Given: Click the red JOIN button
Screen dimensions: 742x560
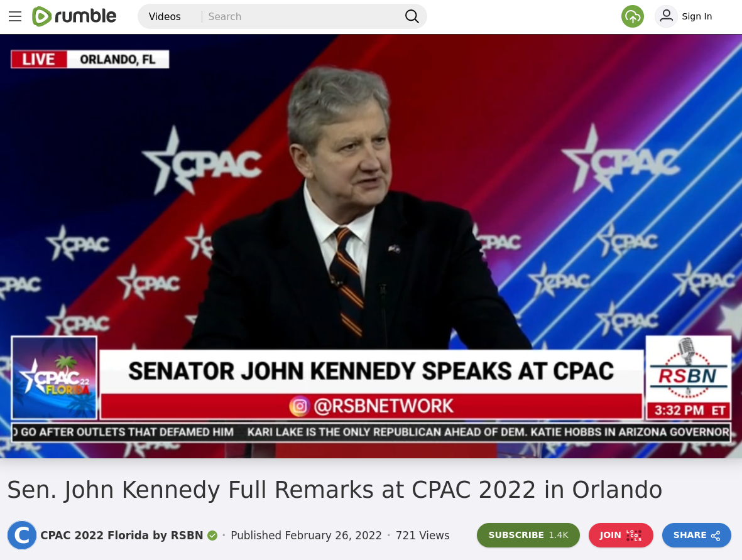Looking at the screenshot, I should (621, 536).
